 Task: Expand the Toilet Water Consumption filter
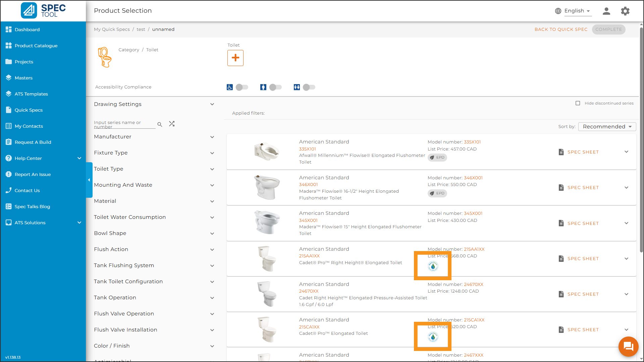click(x=154, y=217)
